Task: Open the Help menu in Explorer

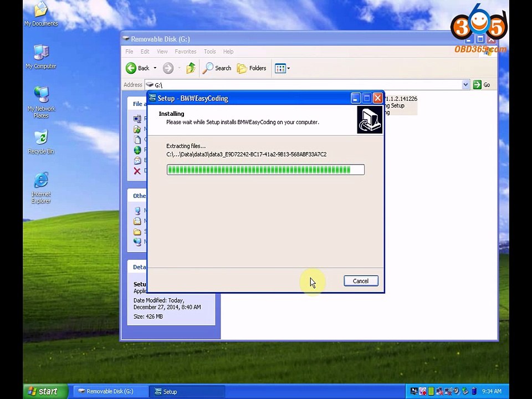Action: 228,52
